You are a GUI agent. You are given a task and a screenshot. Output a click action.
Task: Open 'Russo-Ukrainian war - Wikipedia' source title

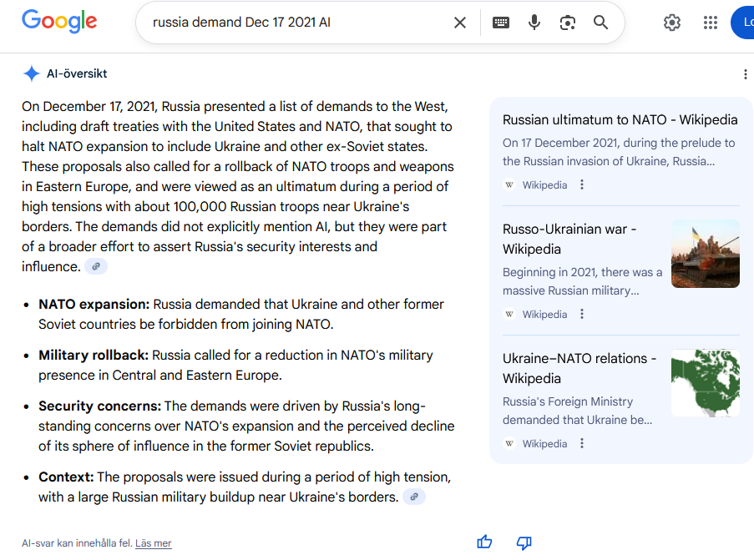point(569,239)
